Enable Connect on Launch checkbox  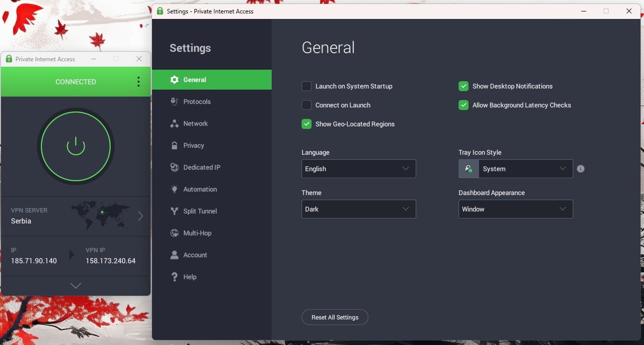point(307,105)
